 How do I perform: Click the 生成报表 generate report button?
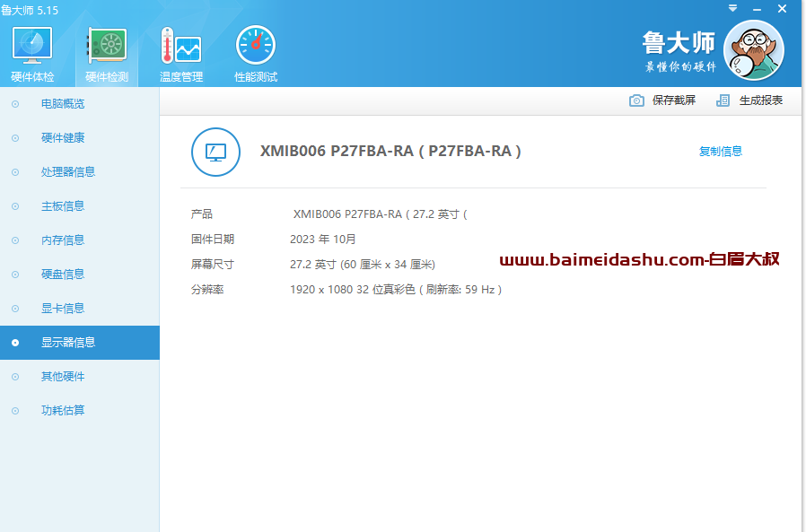click(749, 100)
